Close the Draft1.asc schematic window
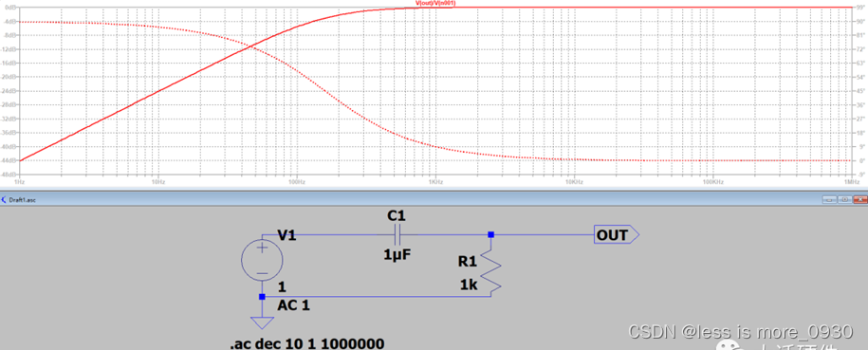 859,198
